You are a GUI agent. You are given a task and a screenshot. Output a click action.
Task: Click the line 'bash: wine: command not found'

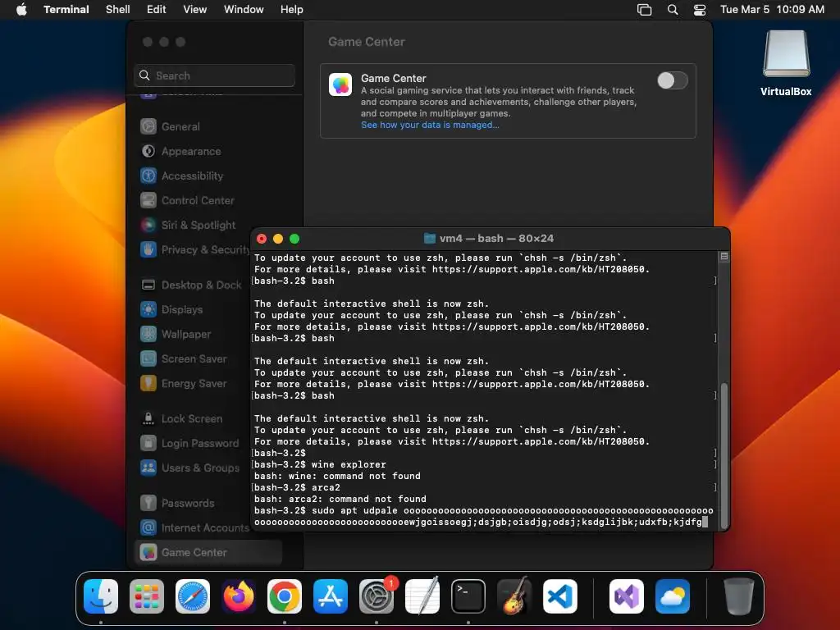337,476
